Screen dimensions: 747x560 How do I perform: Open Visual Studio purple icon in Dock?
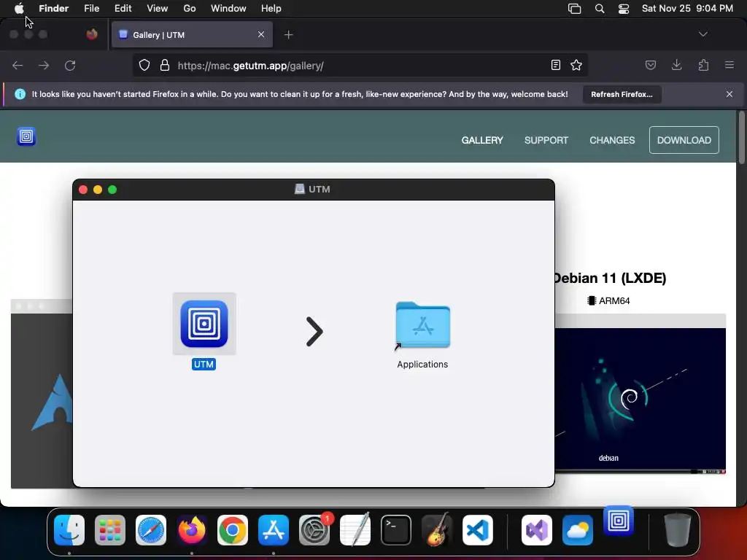point(537,530)
